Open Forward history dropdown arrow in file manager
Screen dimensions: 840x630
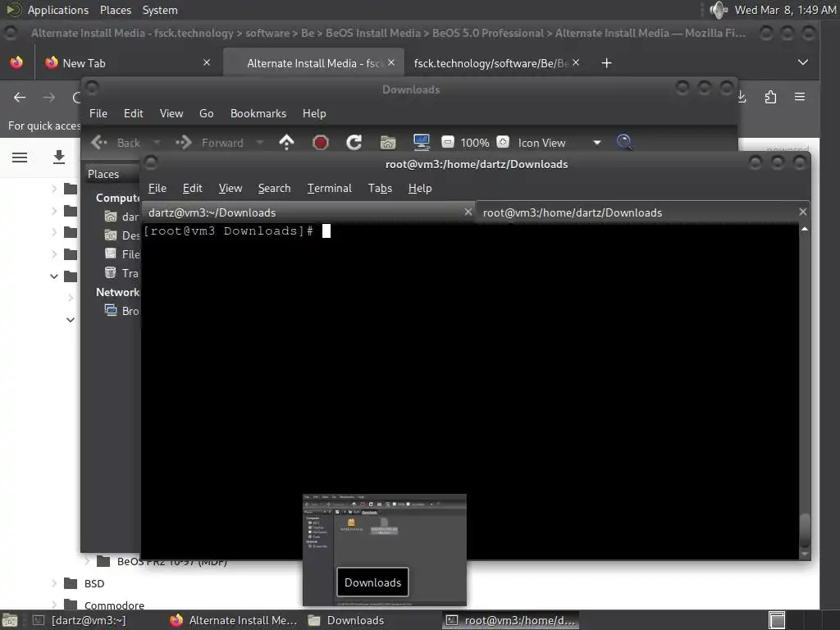tap(260, 143)
